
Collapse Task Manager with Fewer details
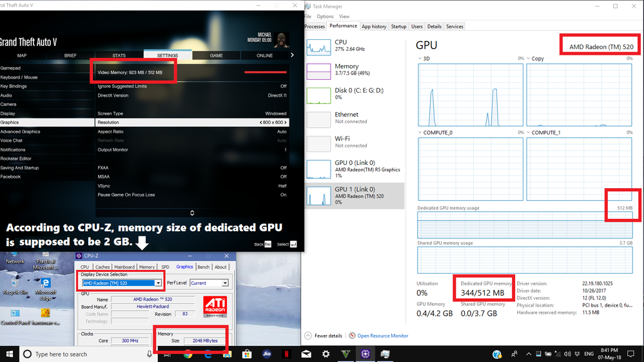(x=324, y=336)
